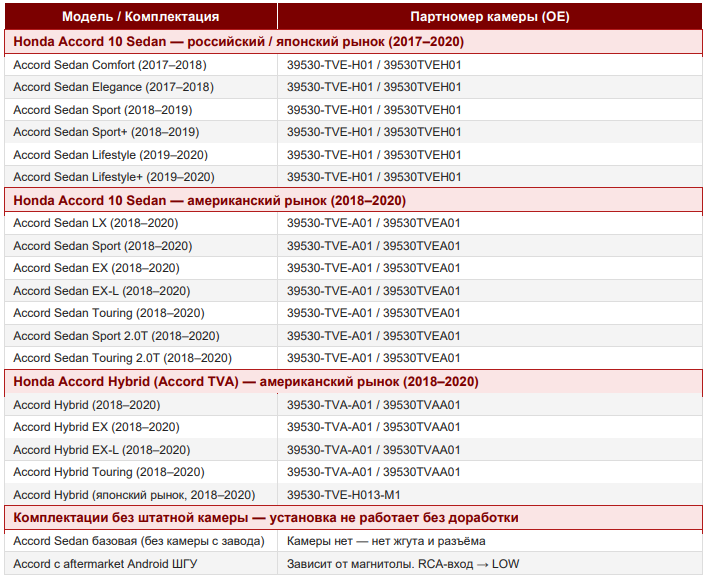This screenshot has width=708, height=579.
Task: Select the Accord 10 Sedan 'американский рынок (2018–2020)' heading
Action: 354,201
